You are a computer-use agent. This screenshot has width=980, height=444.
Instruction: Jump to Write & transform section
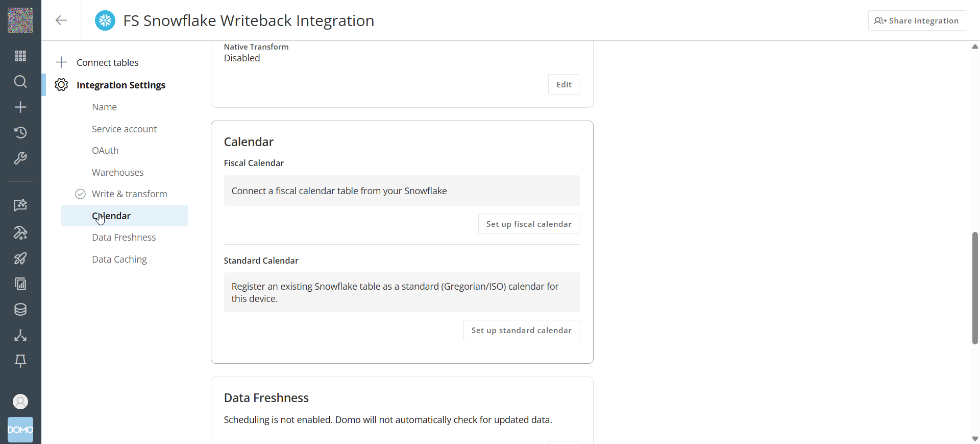coord(130,194)
